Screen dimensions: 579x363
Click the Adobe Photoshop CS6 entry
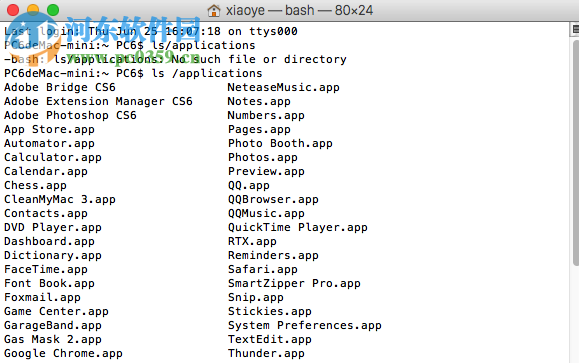point(70,115)
